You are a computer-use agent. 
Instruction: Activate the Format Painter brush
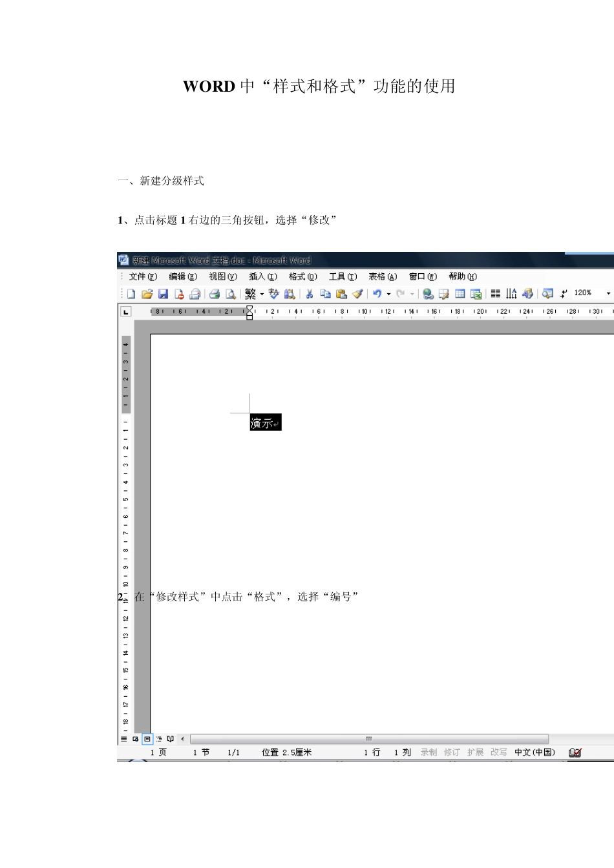pos(357,294)
